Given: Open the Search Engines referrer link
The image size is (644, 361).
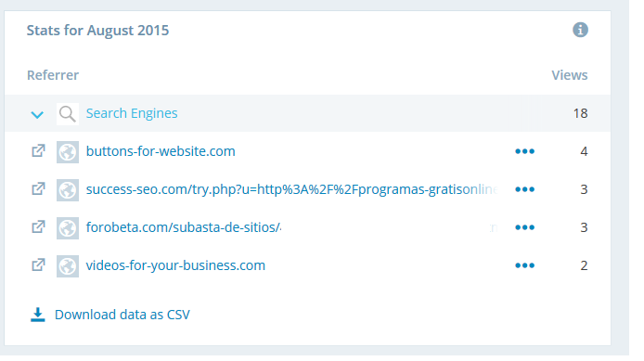Looking at the screenshot, I should pos(132,113).
